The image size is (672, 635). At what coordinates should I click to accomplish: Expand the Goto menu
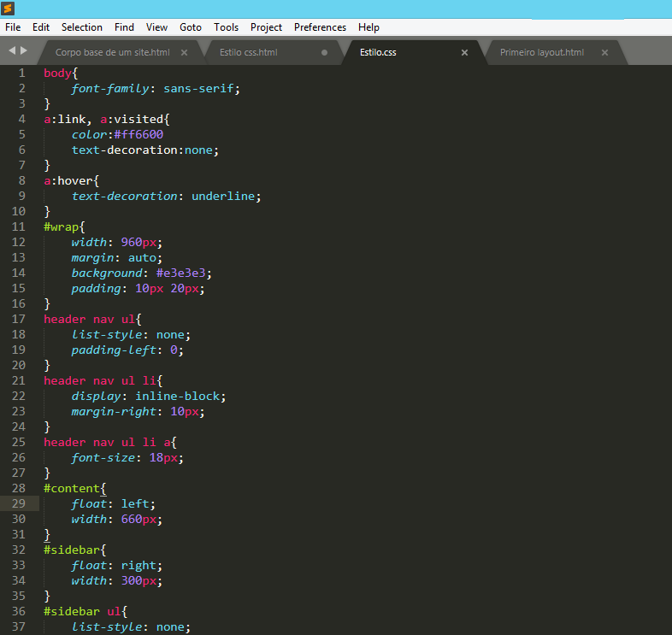click(x=191, y=27)
